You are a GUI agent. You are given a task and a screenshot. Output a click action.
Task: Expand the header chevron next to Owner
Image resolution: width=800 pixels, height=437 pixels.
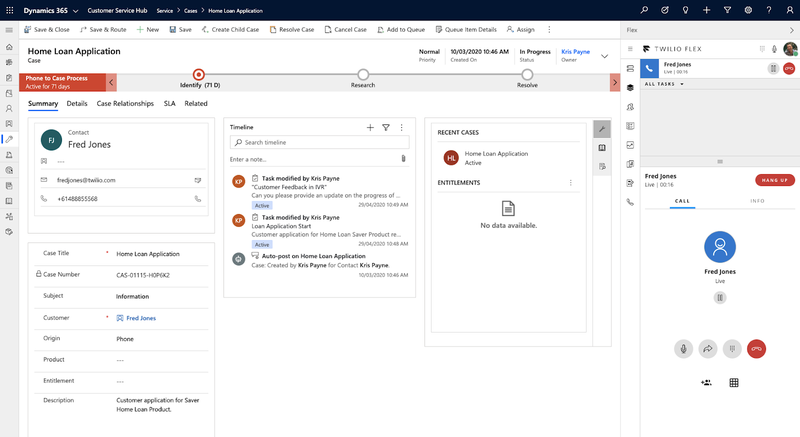click(604, 56)
